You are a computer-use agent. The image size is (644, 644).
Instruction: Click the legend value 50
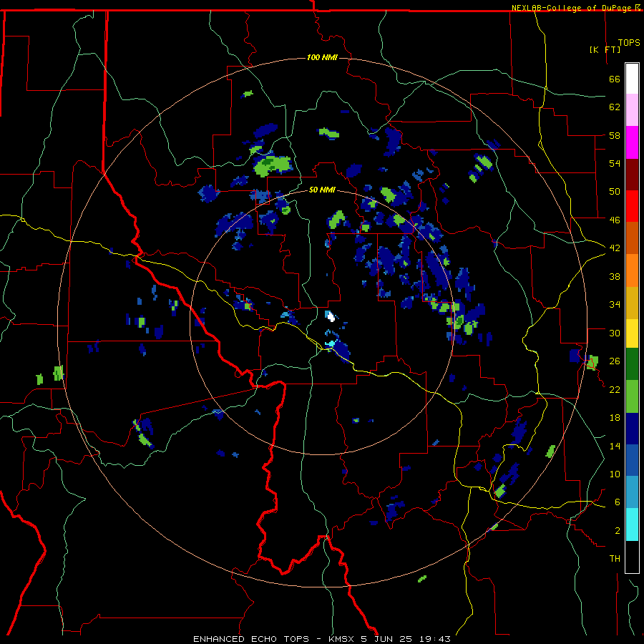pyautogui.click(x=615, y=192)
